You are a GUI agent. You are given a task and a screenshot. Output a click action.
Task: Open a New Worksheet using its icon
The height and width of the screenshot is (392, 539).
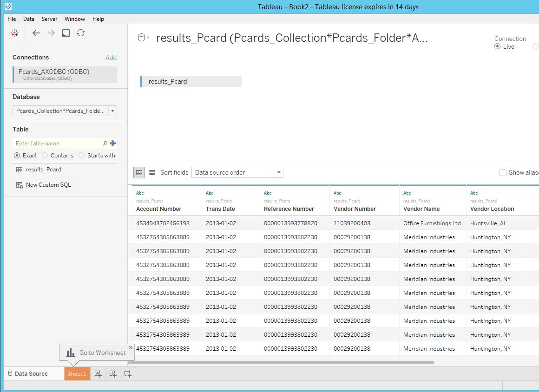[98, 373]
